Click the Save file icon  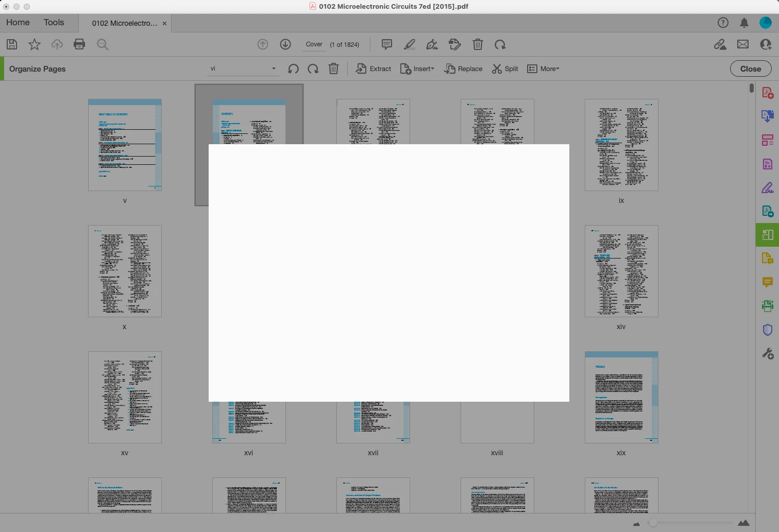(x=12, y=44)
